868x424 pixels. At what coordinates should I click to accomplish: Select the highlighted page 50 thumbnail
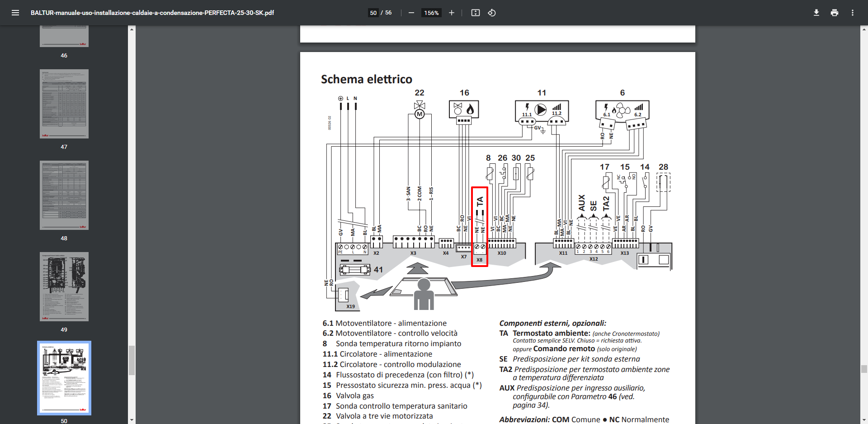64,378
